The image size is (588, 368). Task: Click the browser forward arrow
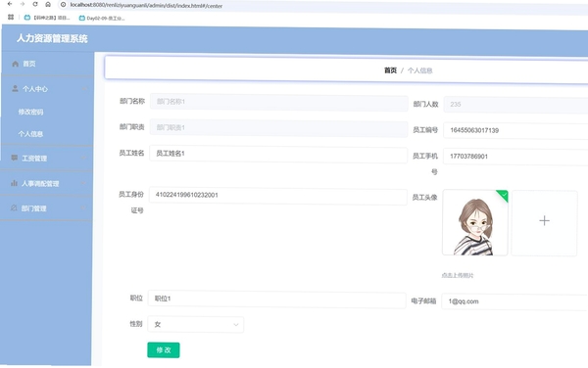coord(23,4)
